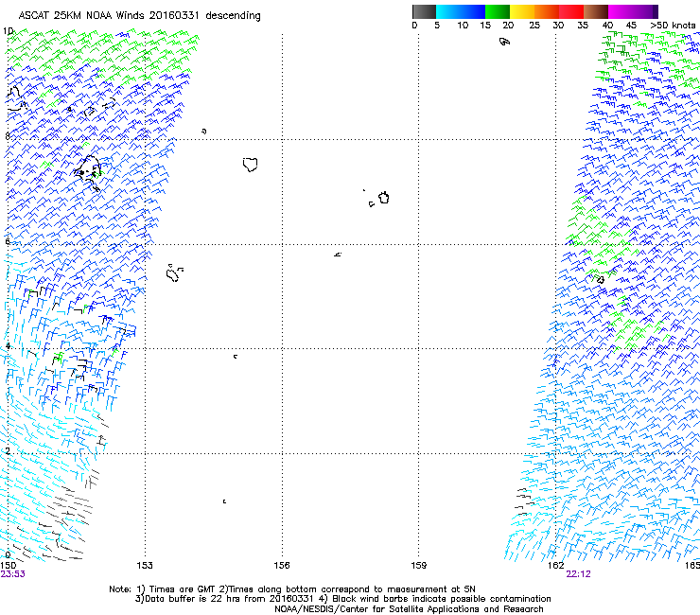Click the '156' longitude axis label
Image resolution: width=700 pixels, height=615 pixels.
[282, 566]
